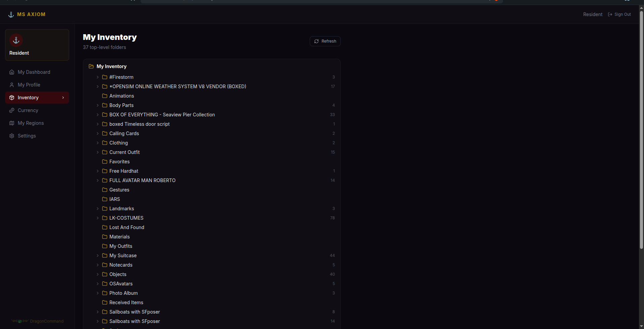Click the My Dashboard home icon
Viewport: 644px width, 329px height.
pos(12,72)
